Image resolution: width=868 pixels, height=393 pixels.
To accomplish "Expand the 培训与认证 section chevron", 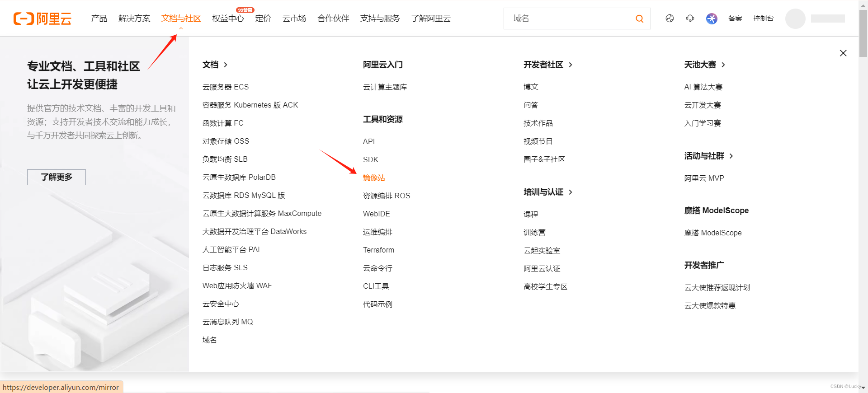I will point(571,192).
